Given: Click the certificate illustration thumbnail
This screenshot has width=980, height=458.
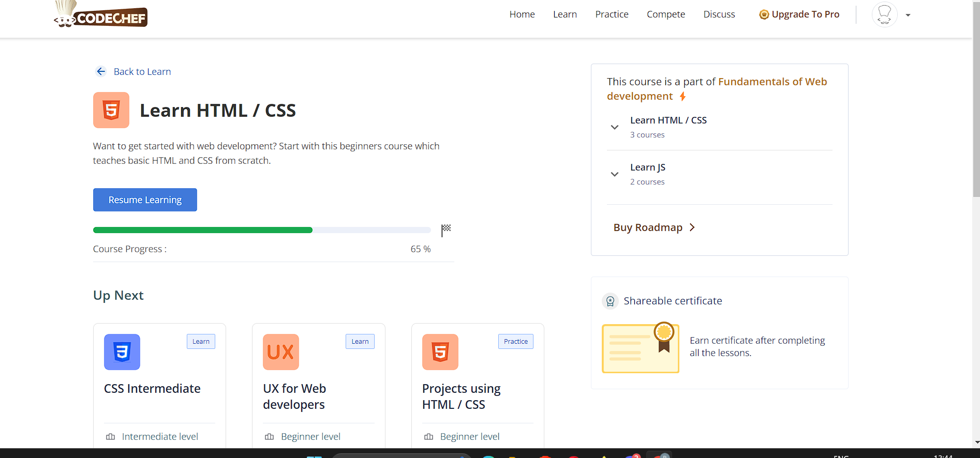Looking at the screenshot, I should click(641, 347).
